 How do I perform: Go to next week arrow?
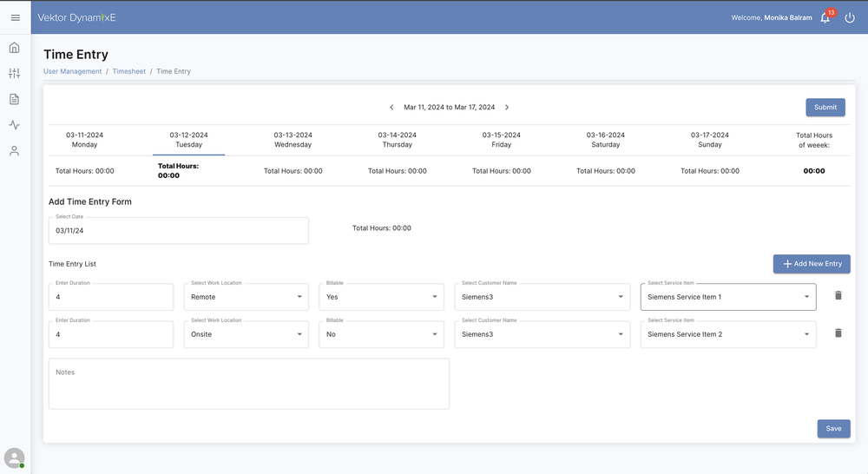click(x=507, y=108)
